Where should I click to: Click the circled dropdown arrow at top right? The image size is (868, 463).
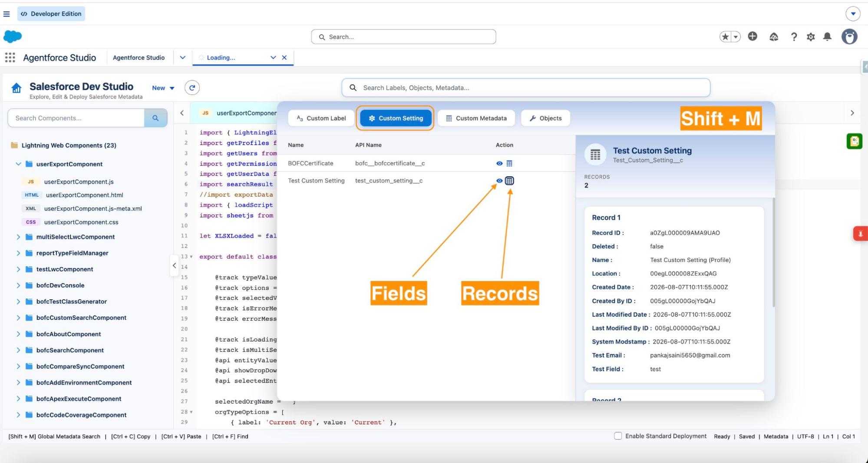(x=853, y=14)
